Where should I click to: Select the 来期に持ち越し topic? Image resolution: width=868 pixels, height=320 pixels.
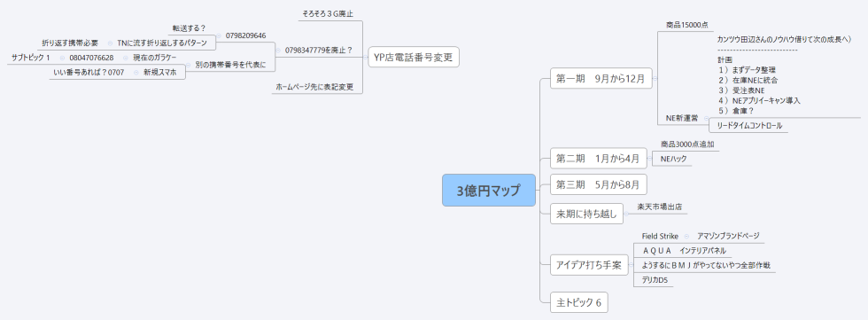[585, 214]
